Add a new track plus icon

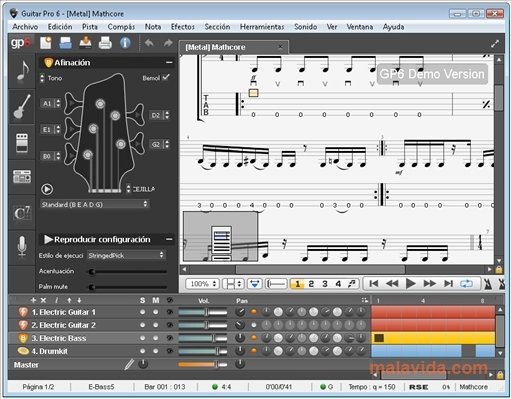(33, 300)
